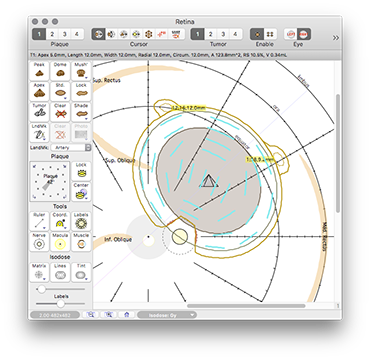The height and width of the screenshot is (360, 370).
Task: Click the Isodose Tint button
Action: pos(81,272)
